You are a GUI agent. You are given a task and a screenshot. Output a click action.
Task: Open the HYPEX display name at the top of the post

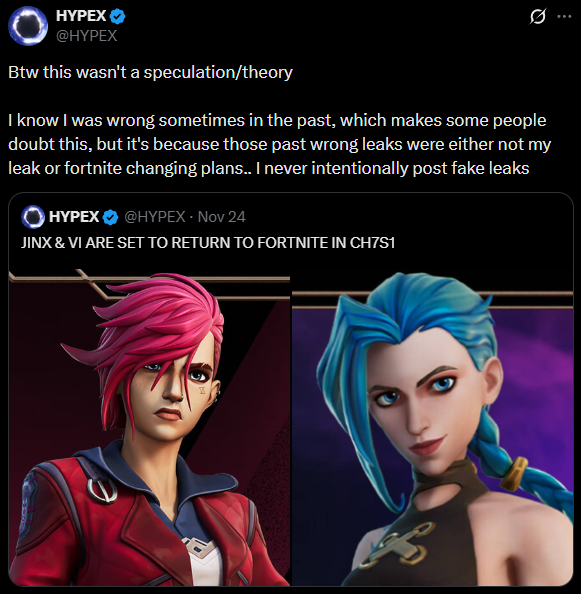pos(81,16)
